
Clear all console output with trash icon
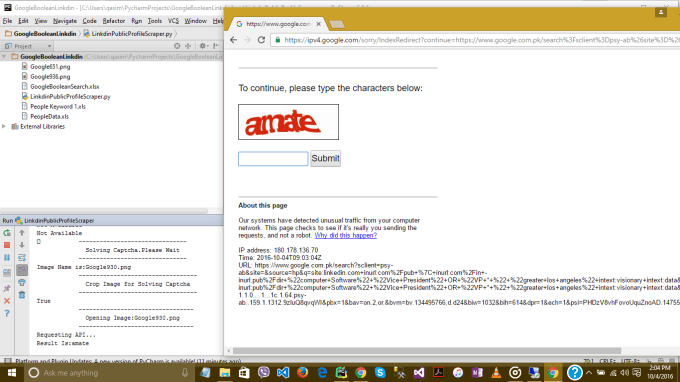(22, 295)
